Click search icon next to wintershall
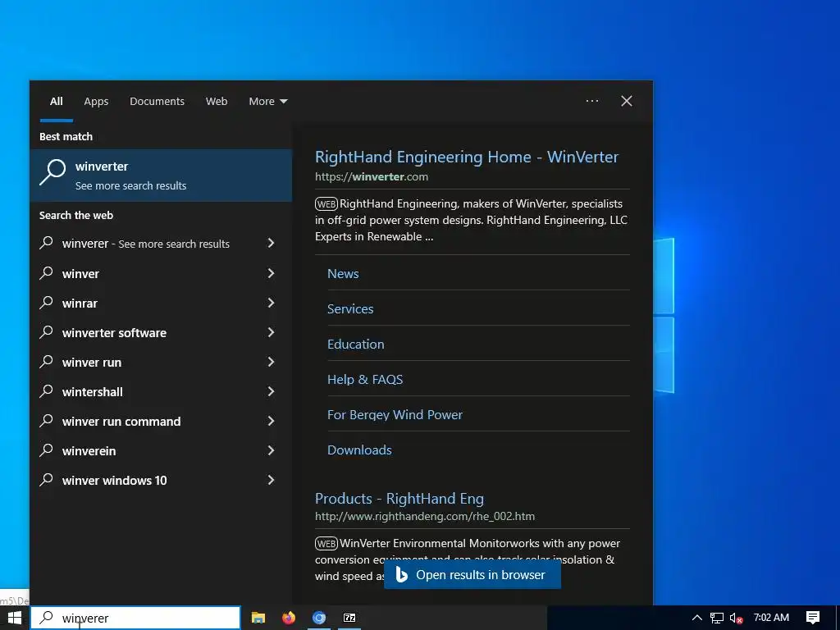Screen dimensions: 840x630 (47, 390)
